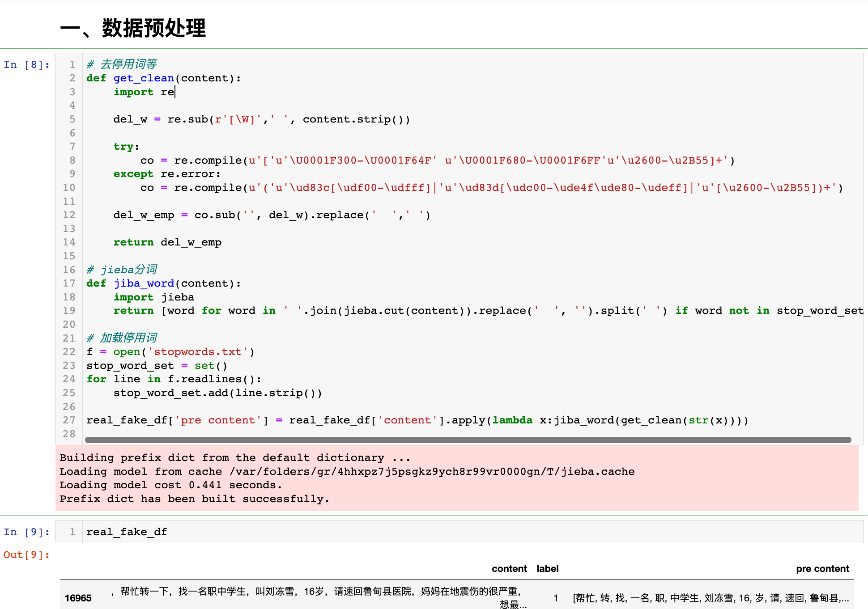Click the 'pre content' column header
The width and height of the screenshot is (868, 609).
click(822, 569)
